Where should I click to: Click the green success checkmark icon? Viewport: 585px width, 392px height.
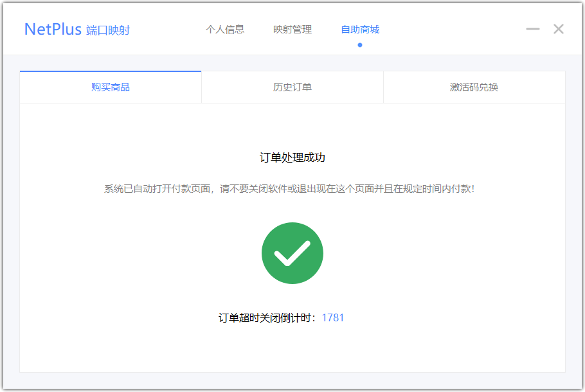[x=292, y=253]
